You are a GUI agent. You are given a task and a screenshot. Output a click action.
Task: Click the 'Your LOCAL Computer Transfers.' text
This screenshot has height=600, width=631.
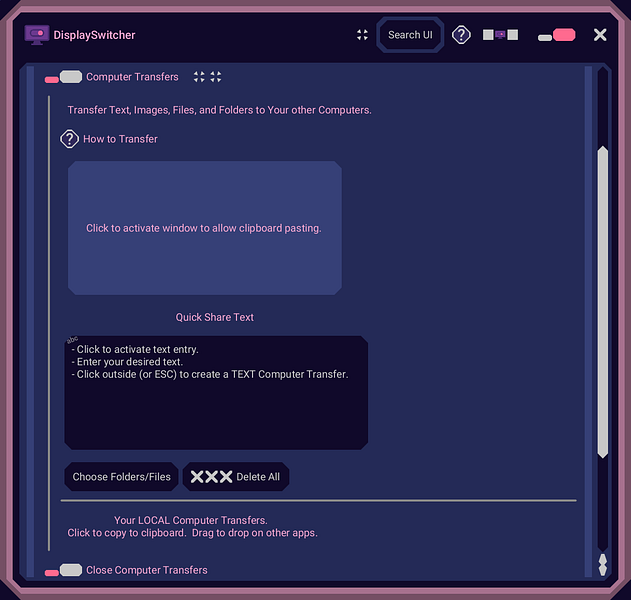pyautogui.click(x=191, y=520)
